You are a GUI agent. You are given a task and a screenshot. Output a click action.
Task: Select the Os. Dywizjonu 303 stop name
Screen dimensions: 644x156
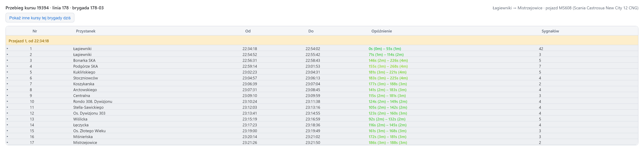point(89,113)
